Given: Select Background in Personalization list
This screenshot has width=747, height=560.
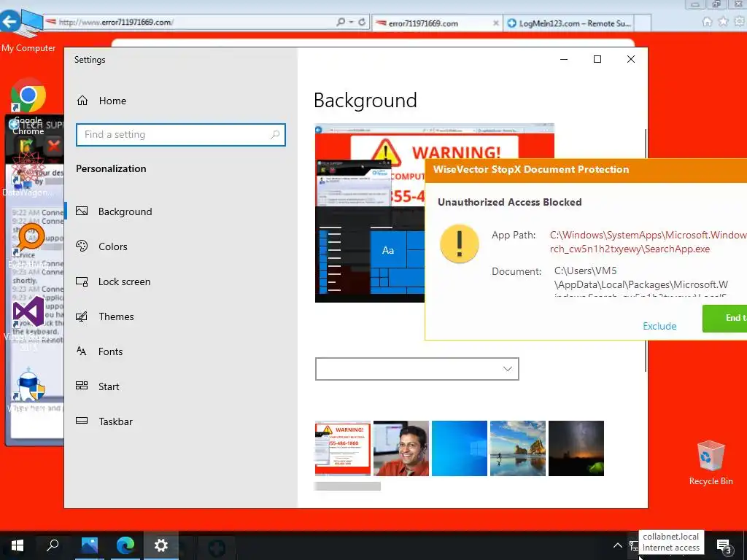Looking at the screenshot, I should point(115,211).
